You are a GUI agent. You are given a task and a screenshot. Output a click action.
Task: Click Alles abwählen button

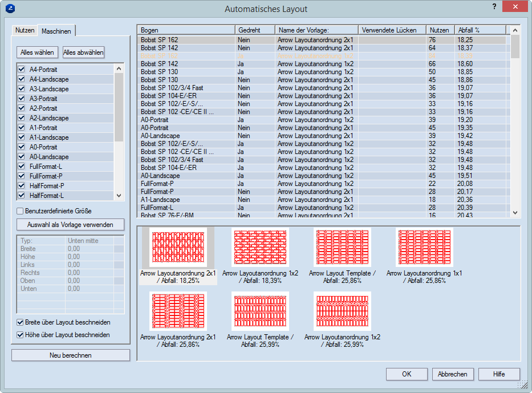click(x=83, y=52)
